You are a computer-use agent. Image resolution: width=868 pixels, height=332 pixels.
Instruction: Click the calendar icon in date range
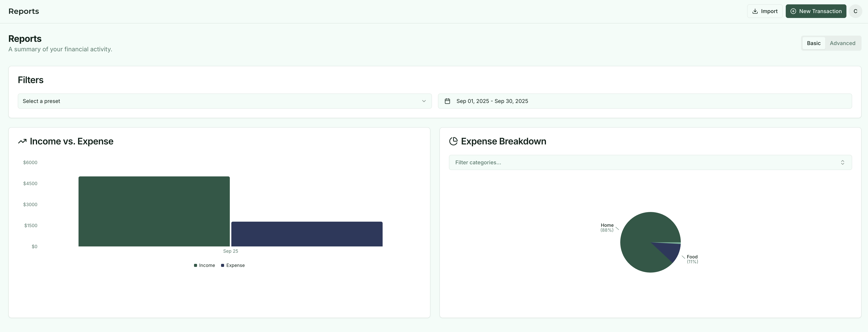click(447, 101)
